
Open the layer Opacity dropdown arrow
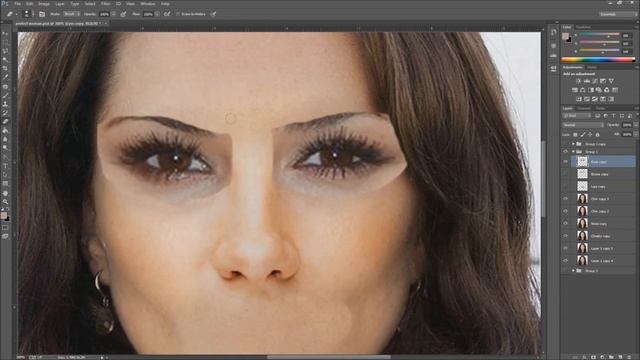636,125
